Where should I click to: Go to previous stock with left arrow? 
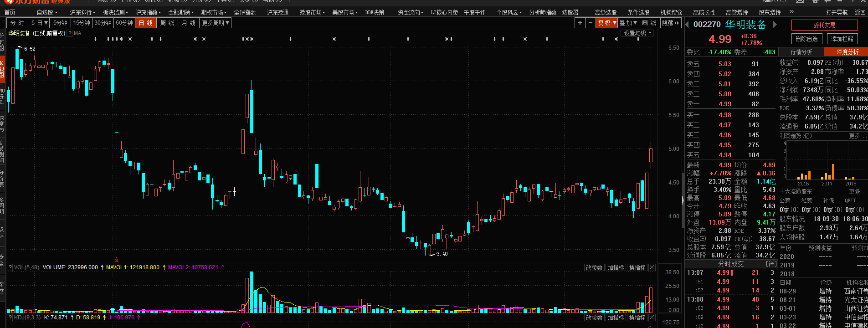click(687, 24)
